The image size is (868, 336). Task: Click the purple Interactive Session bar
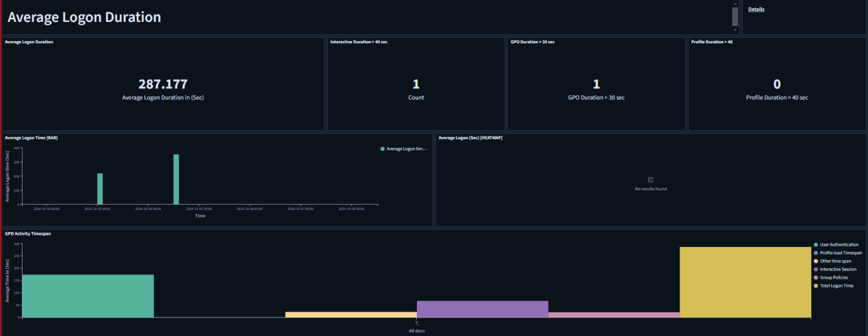click(482, 309)
